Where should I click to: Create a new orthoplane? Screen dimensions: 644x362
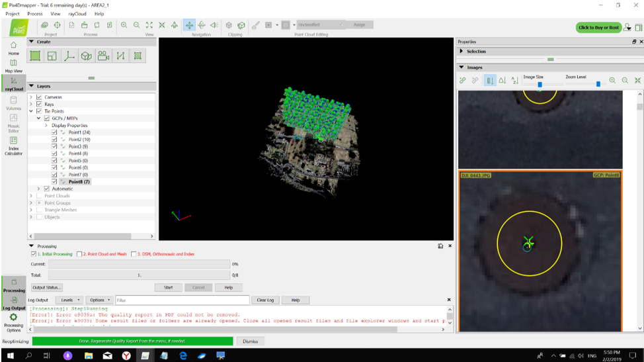(52, 56)
